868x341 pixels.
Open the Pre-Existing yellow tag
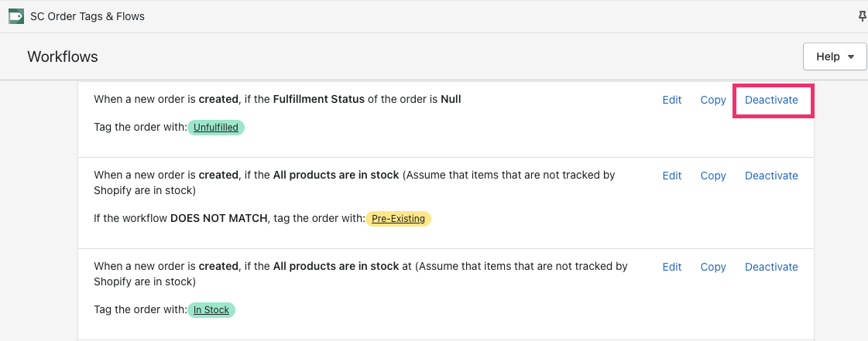pyautogui.click(x=398, y=219)
